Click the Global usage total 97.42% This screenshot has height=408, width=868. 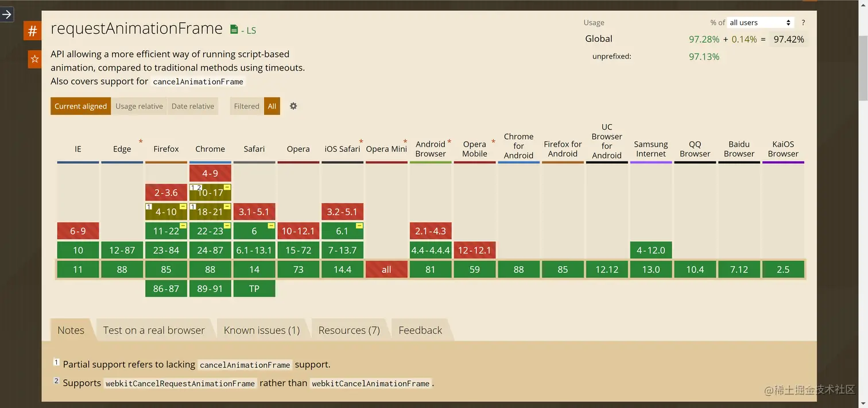point(789,39)
